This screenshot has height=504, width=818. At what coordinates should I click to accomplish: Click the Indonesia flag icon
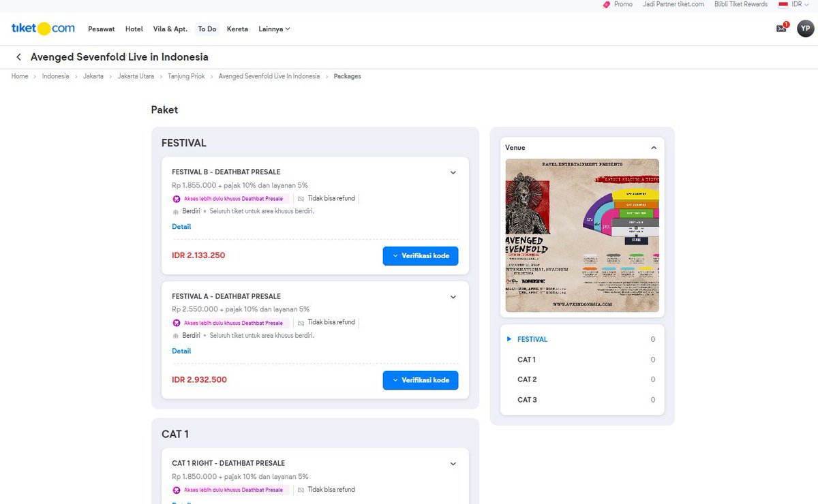click(x=783, y=4)
